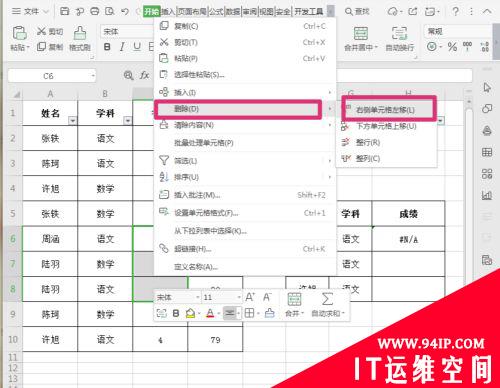
Task: Click the Wrap Text icon
Action: click(x=399, y=33)
